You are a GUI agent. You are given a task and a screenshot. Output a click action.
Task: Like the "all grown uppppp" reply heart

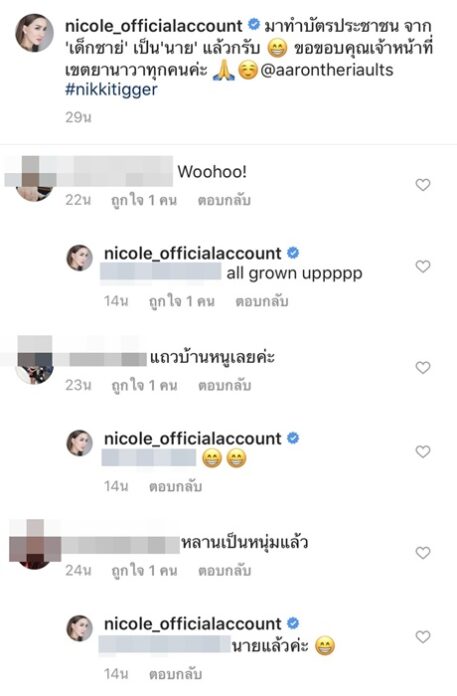(423, 266)
